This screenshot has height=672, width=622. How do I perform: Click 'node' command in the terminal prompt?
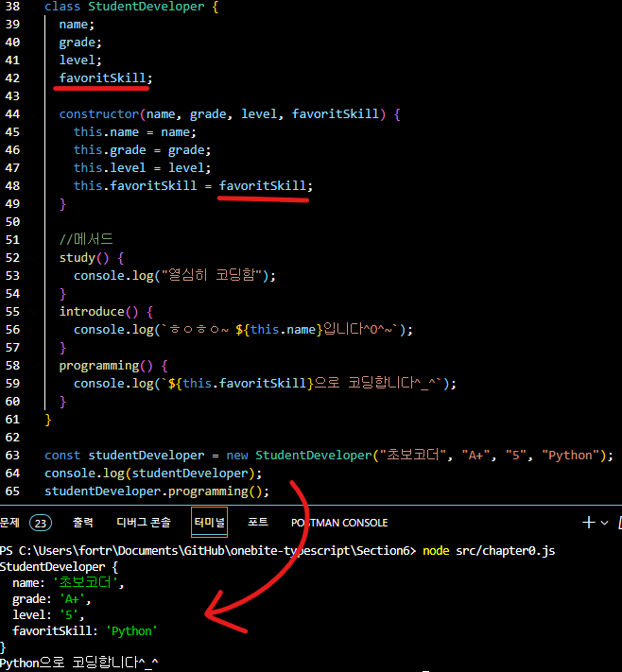(x=436, y=551)
